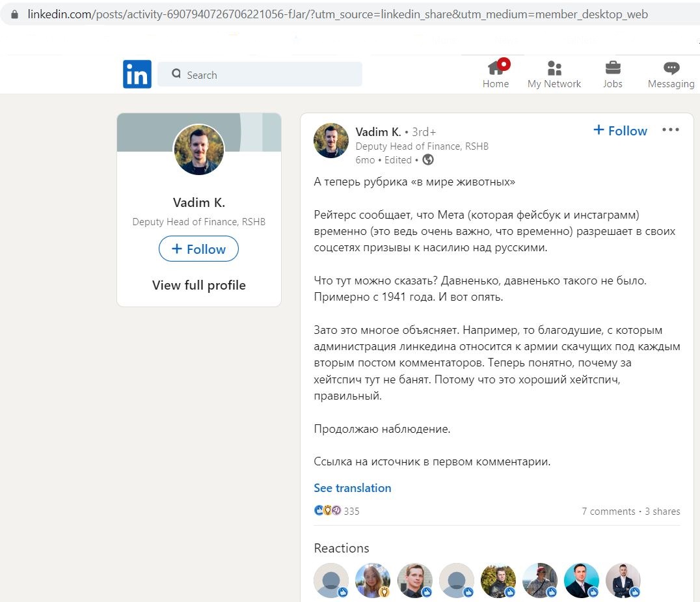The image size is (700, 602).
Task: Open the second grey placeholder reaction avatar
Action: 457,581
